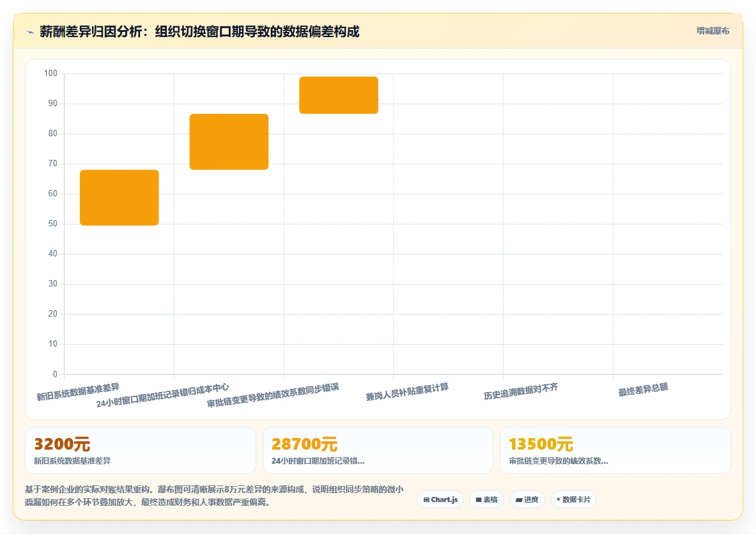Select the 表格 tag chip
This screenshot has width=756, height=534.
[486, 499]
